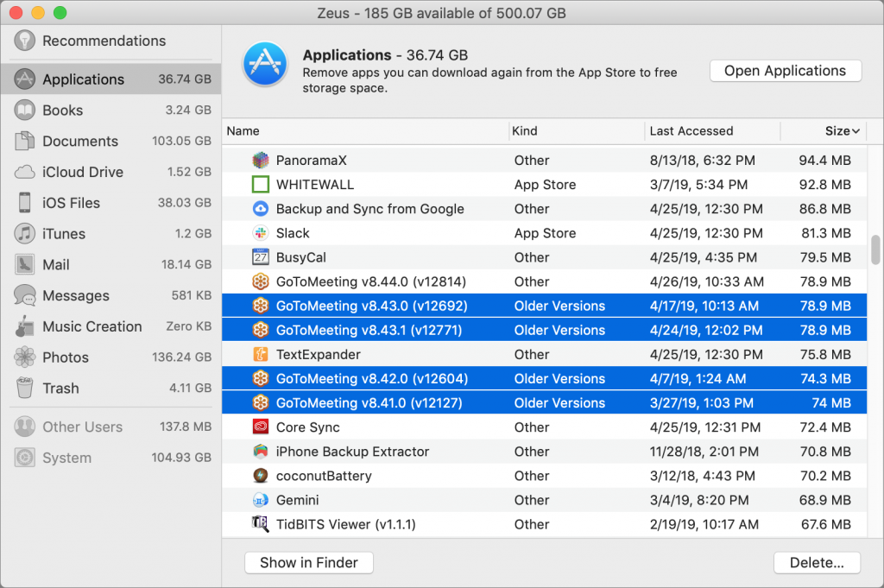Click the Books sidebar icon
This screenshot has width=884, height=588.
coord(24,110)
